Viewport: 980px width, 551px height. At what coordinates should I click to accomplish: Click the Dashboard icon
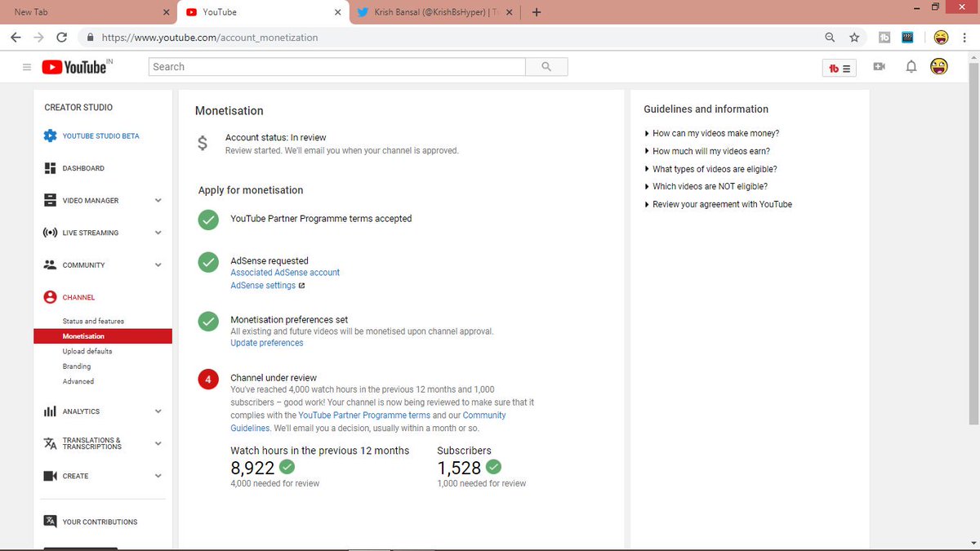click(x=50, y=168)
